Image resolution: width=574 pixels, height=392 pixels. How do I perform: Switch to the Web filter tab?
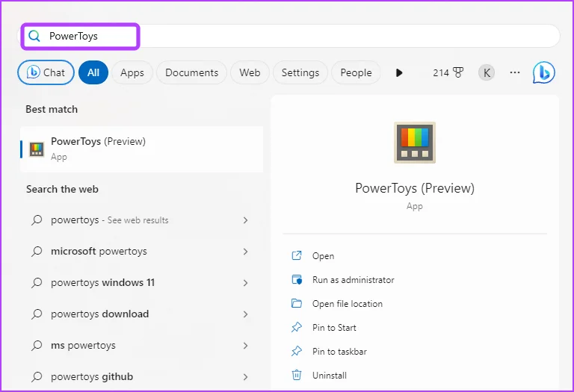[x=250, y=72]
